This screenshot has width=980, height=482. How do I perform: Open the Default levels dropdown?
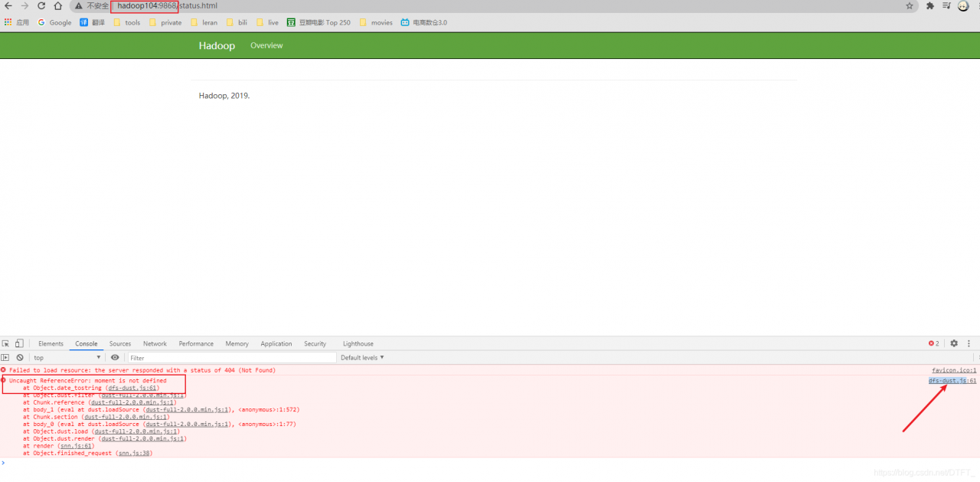point(362,358)
